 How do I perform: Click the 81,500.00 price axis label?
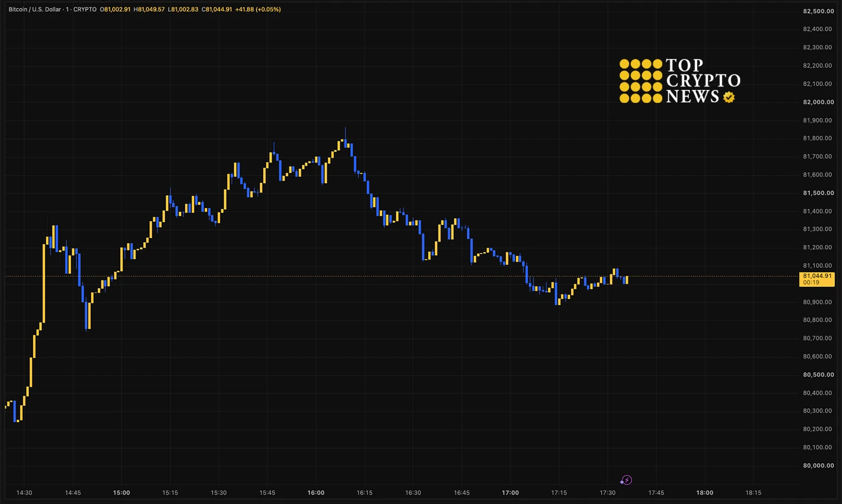818,193
